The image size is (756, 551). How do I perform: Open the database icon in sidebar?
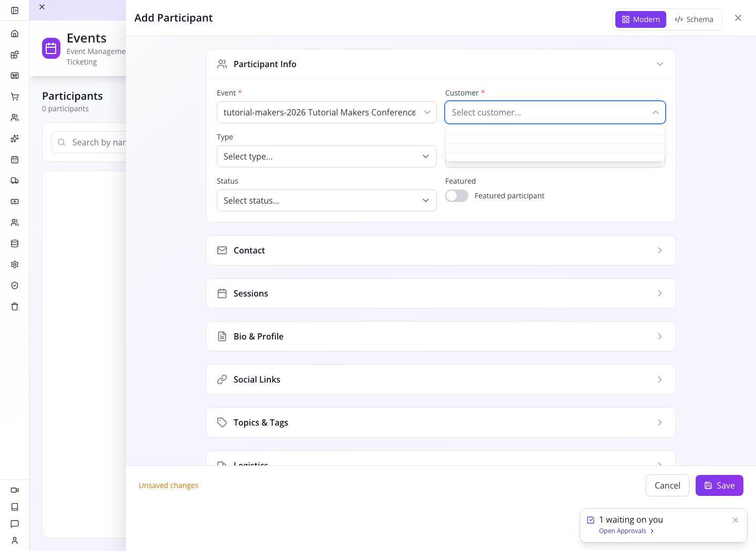[15, 243]
